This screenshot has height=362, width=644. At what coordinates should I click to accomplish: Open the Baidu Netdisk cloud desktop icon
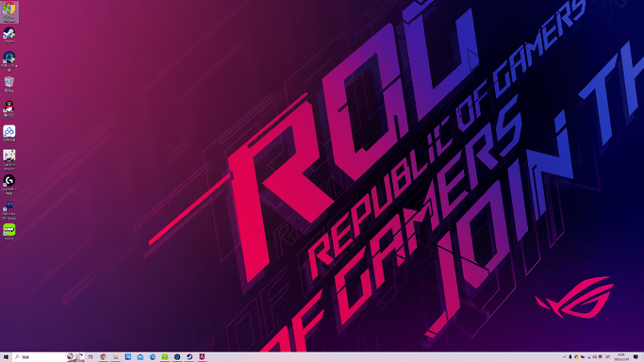(x=9, y=133)
